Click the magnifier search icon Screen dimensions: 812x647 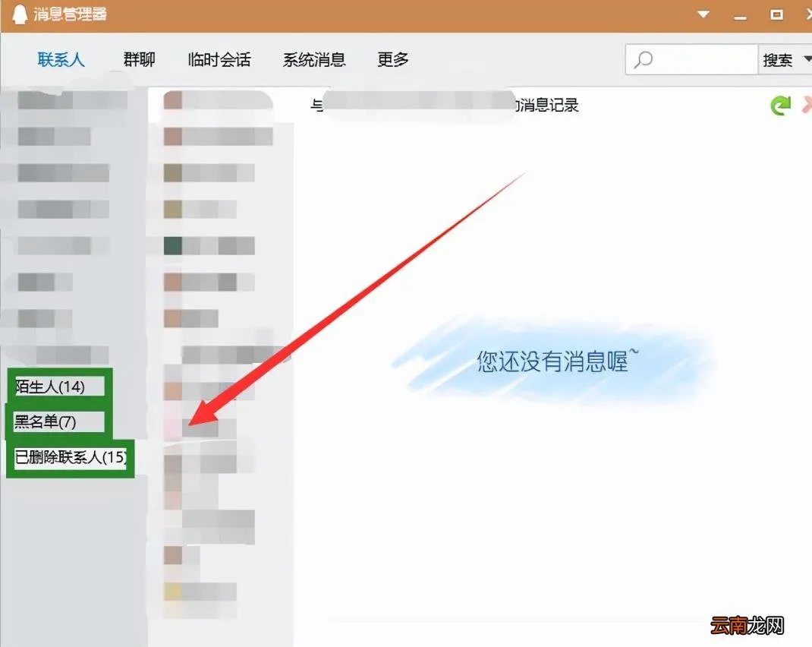(644, 59)
